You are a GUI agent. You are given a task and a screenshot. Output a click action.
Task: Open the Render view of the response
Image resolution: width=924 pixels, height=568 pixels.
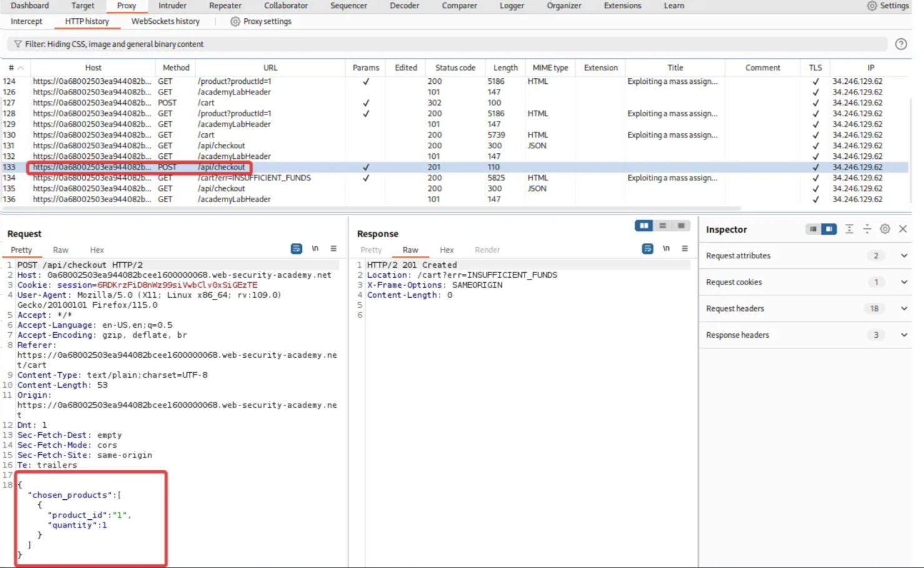[x=487, y=250]
